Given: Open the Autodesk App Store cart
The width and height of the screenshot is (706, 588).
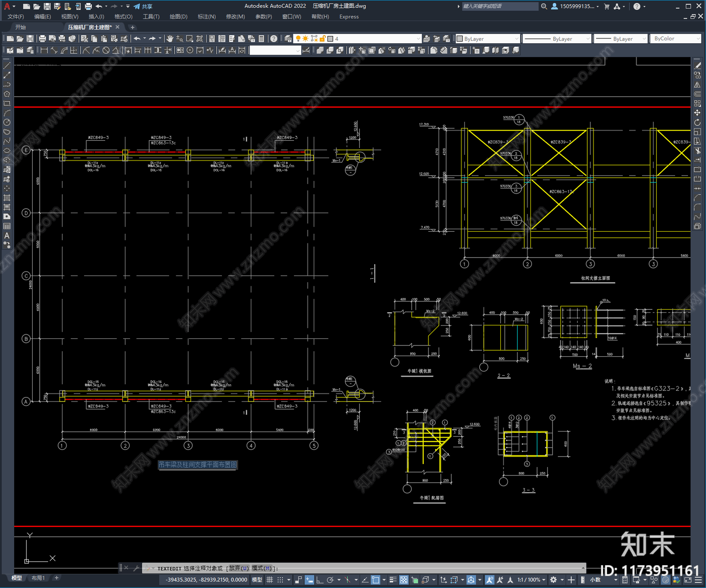Looking at the screenshot, I should tap(607, 6).
